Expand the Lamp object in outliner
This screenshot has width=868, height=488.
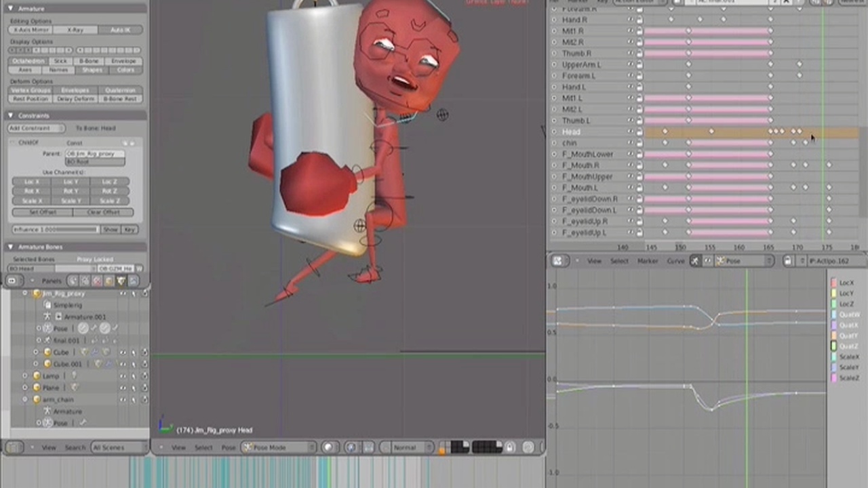click(26, 375)
